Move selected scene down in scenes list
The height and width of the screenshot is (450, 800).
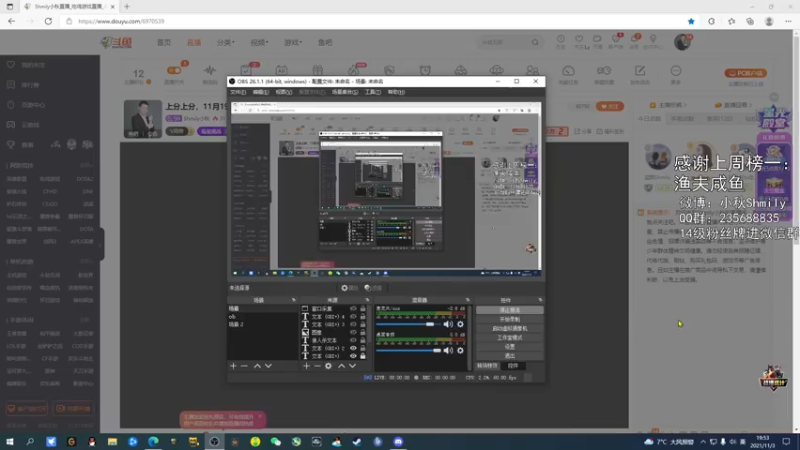268,366
